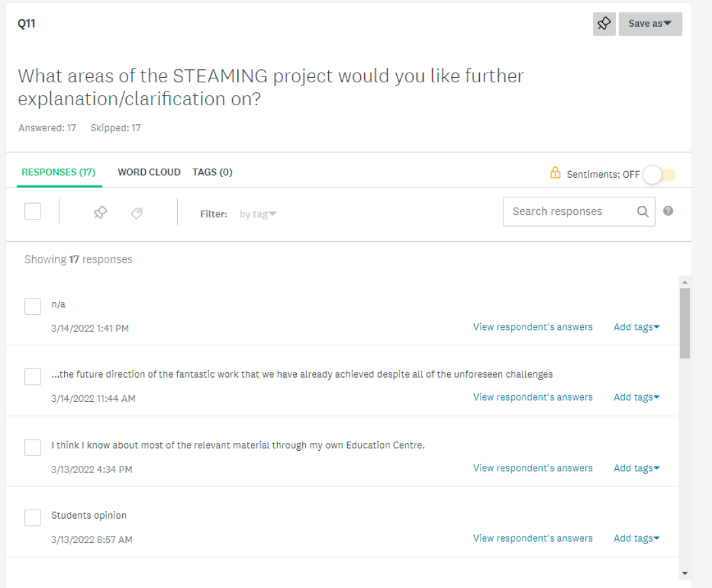Click the 'Students opinion' response text
Image resolution: width=712 pixels, height=588 pixels.
point(89,515)
